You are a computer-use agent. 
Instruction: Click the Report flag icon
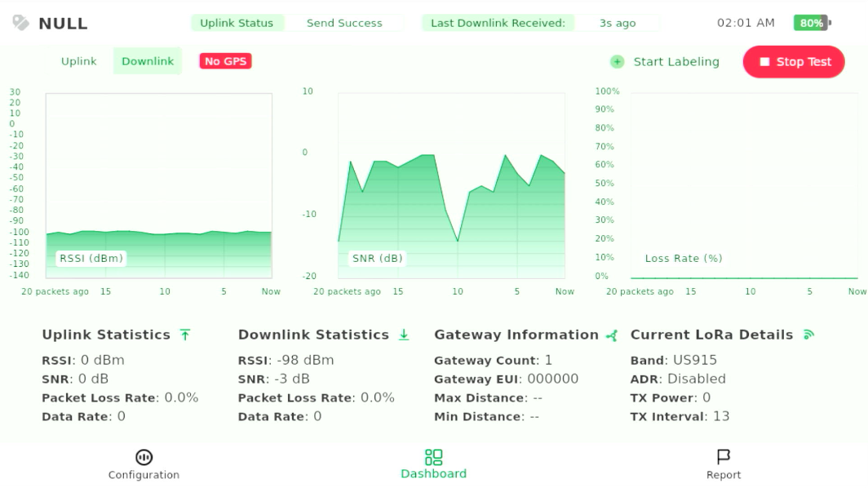[723, 456]
